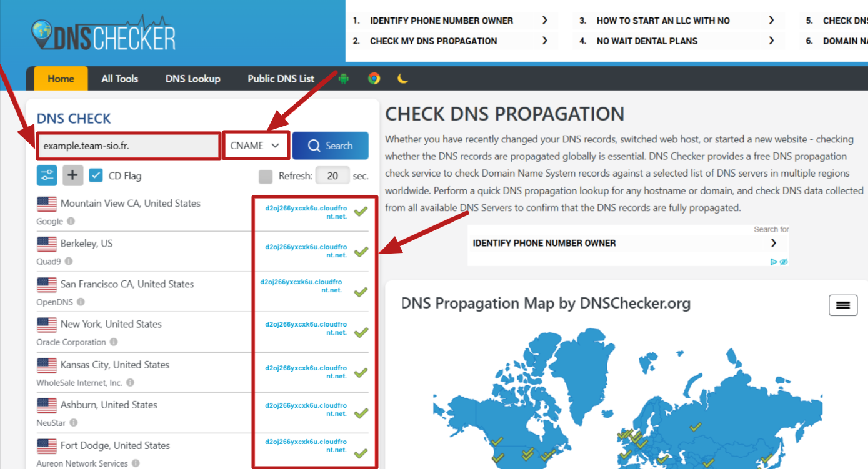Viewport: 868px width, 469px height.
Task: Click CNAME result for San Francisco CA
Action: (301, 285)
